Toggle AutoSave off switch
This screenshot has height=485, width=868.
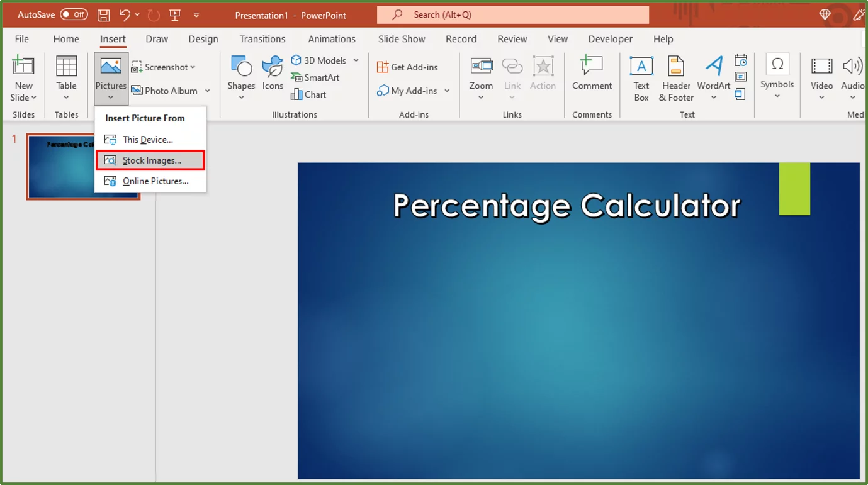click(74, 14)
